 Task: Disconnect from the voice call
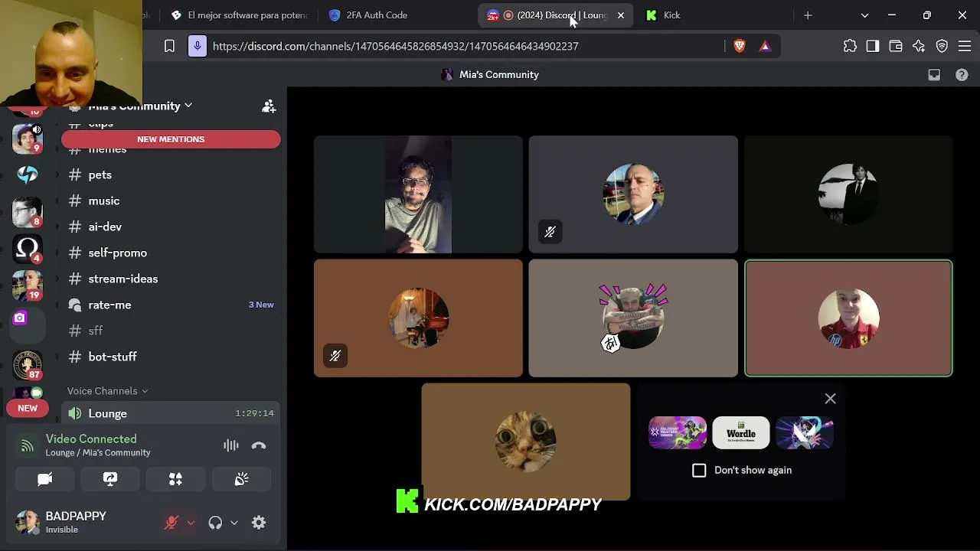[259, 445]
